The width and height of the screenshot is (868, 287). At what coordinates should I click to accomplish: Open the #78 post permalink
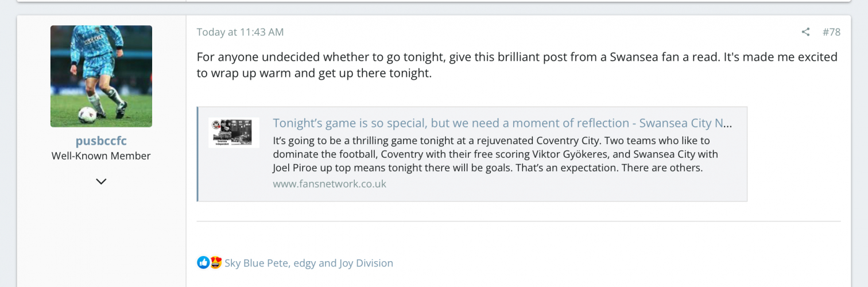(x=831, y=32)
